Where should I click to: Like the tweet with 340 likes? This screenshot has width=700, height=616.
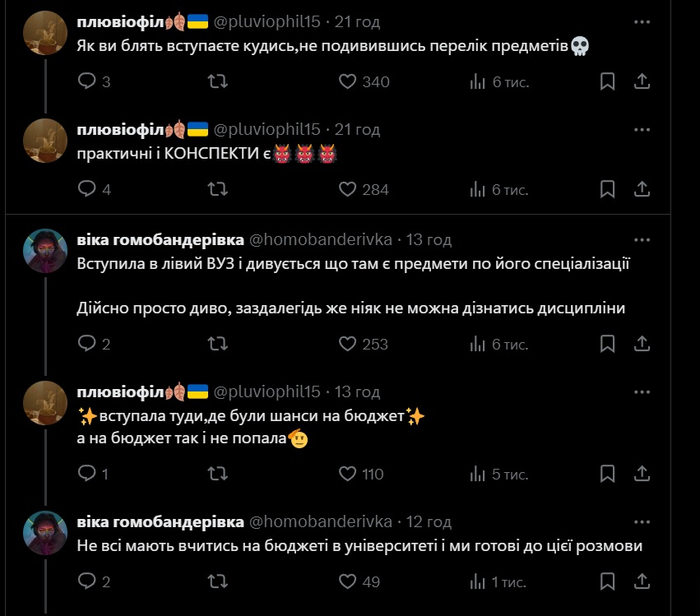pyautogui.click(x=364, y=81)
